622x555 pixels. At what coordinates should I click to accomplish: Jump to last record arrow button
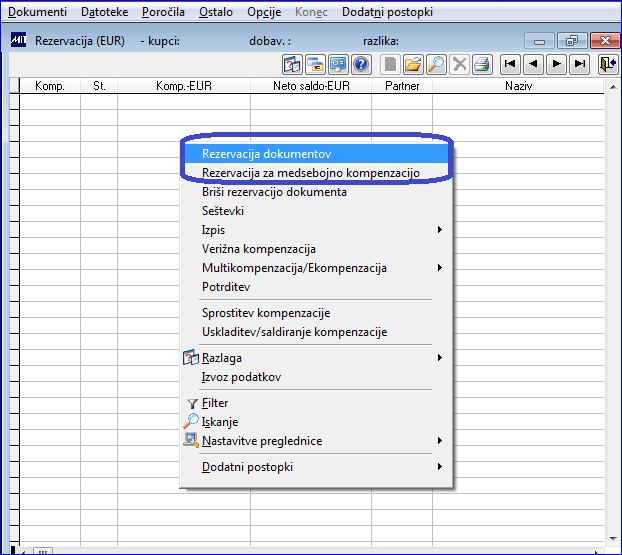[580, 64]
